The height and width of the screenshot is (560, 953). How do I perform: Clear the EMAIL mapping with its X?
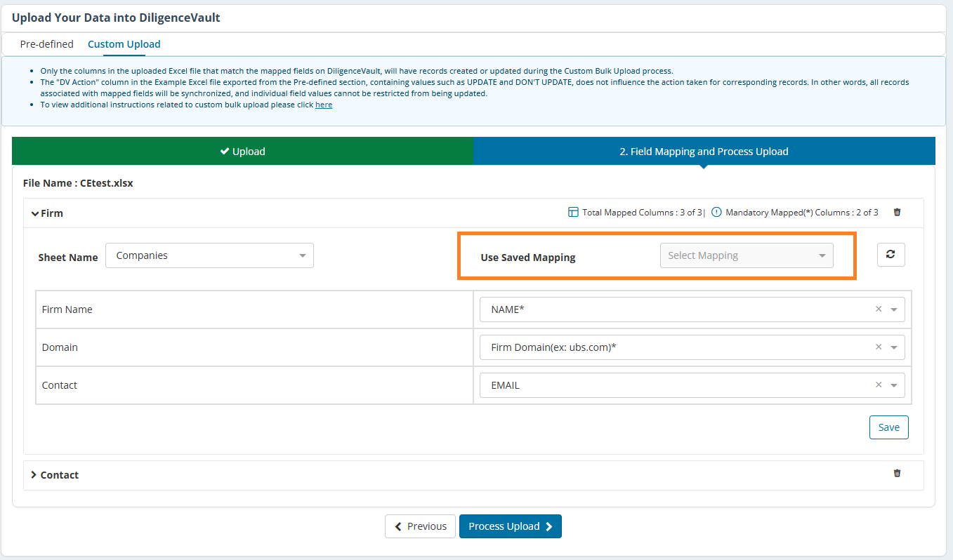click(x=879, y=385)
